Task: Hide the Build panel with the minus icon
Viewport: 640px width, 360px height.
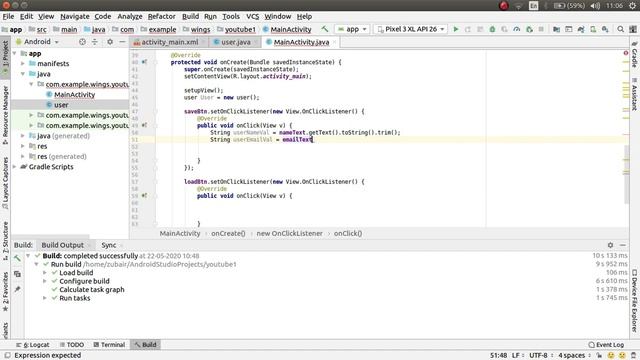Action: point(623,245)
